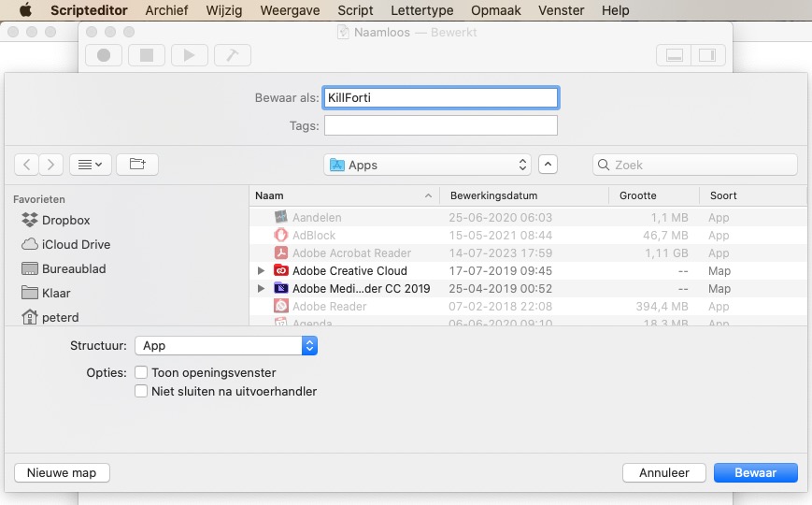Click the back navigation arrow
Viewport: 812px width, 505px height.
click(27, 165)
